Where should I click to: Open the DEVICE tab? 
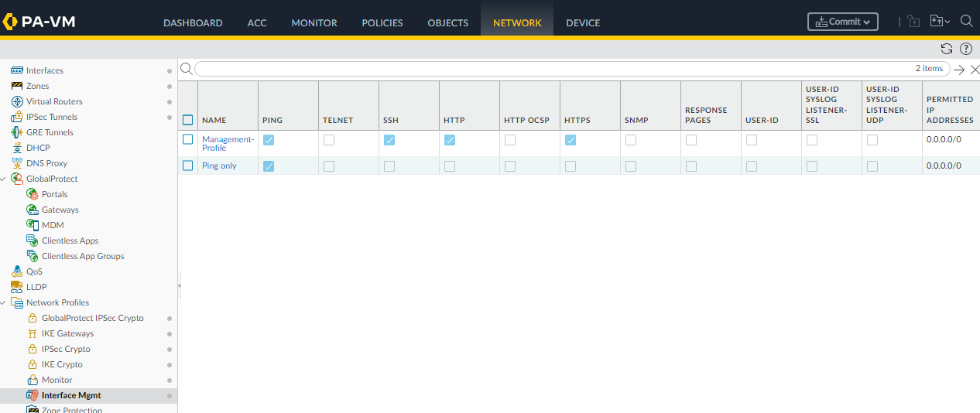(583, 22)
